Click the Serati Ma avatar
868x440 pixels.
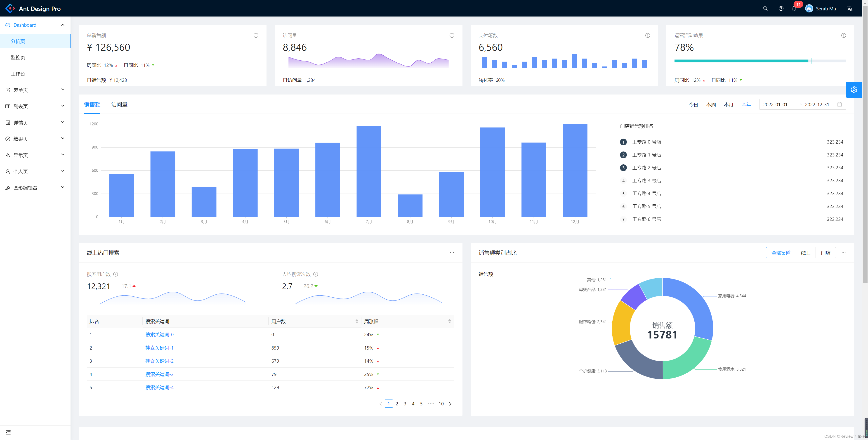pyautogui.click(x=809, y=8)
